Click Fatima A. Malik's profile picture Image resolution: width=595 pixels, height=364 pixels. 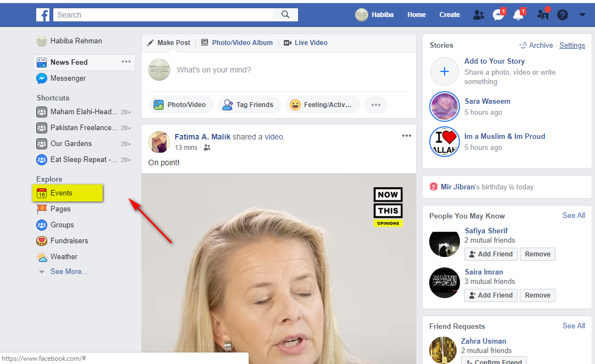click(159, 142)
